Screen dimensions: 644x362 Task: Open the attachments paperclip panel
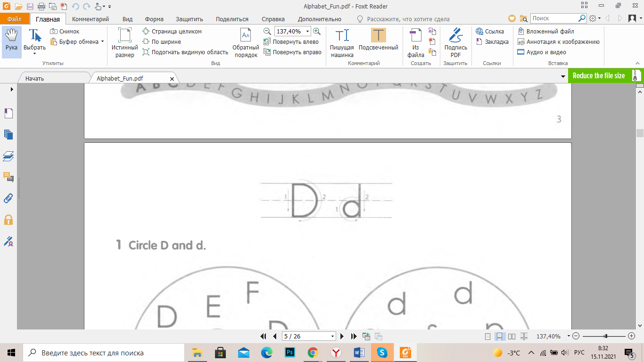[8, 198]
